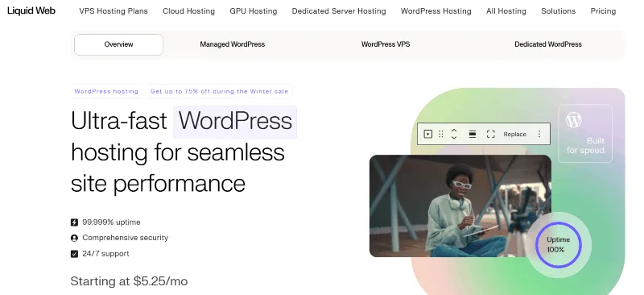Click the video block icon in toolbar
This screenshot has width=644, height=295.
pyautogui.click(x=428, y=134)
